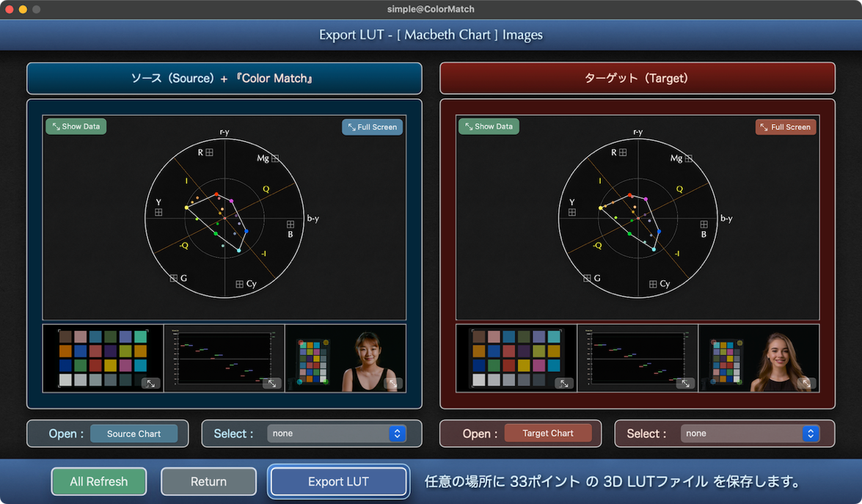
Task: Click the b-y axis label on Target vectorscope
Action: point(726,219)
